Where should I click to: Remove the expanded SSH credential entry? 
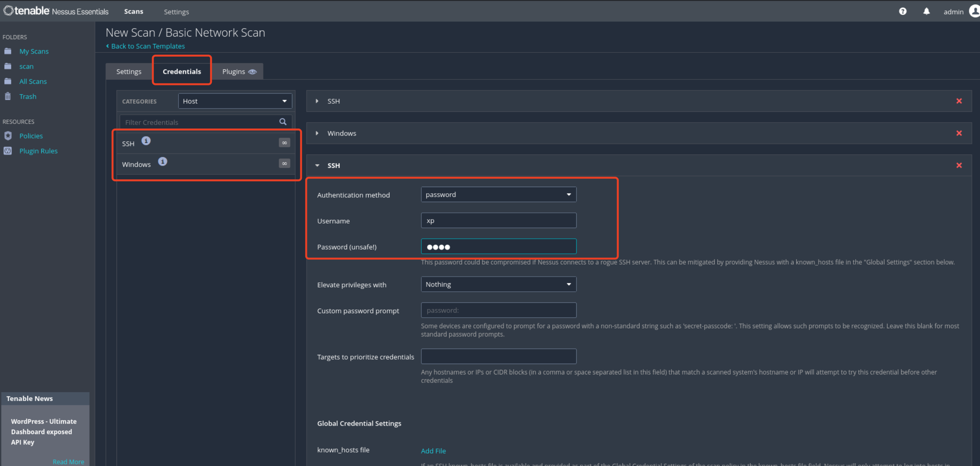959,165
